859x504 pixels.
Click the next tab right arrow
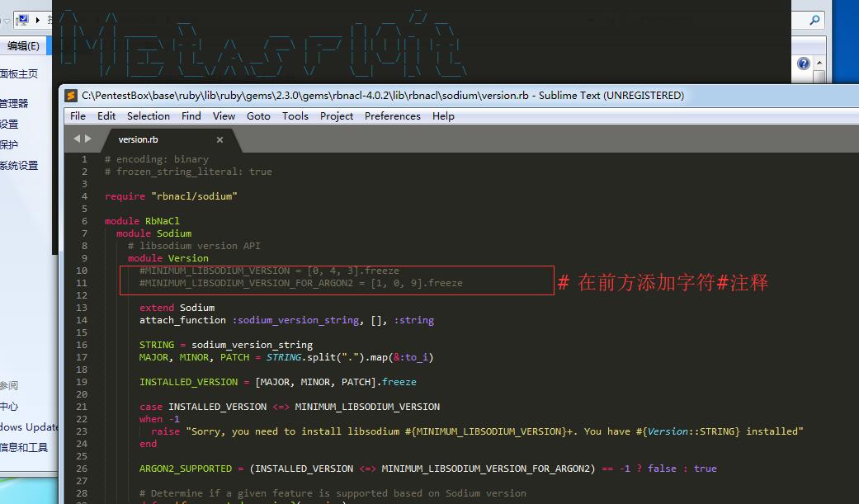pos(88,139)
